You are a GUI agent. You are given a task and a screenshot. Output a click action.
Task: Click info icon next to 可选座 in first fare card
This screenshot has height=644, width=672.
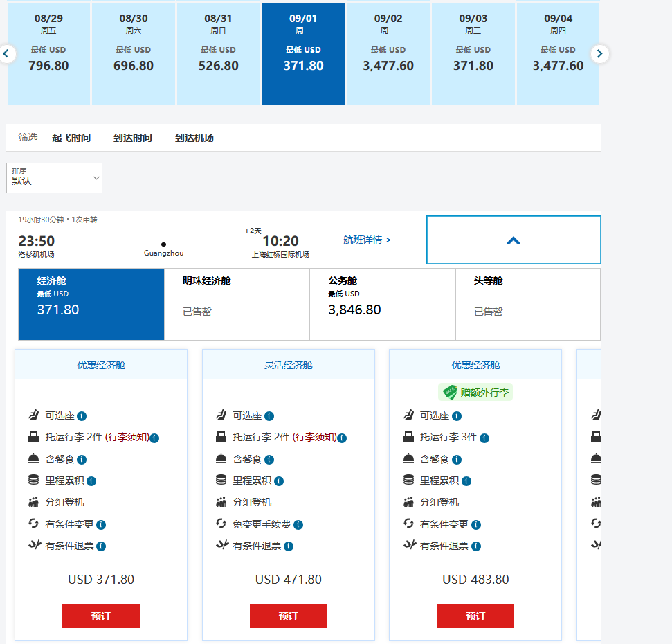pos(82,416)
